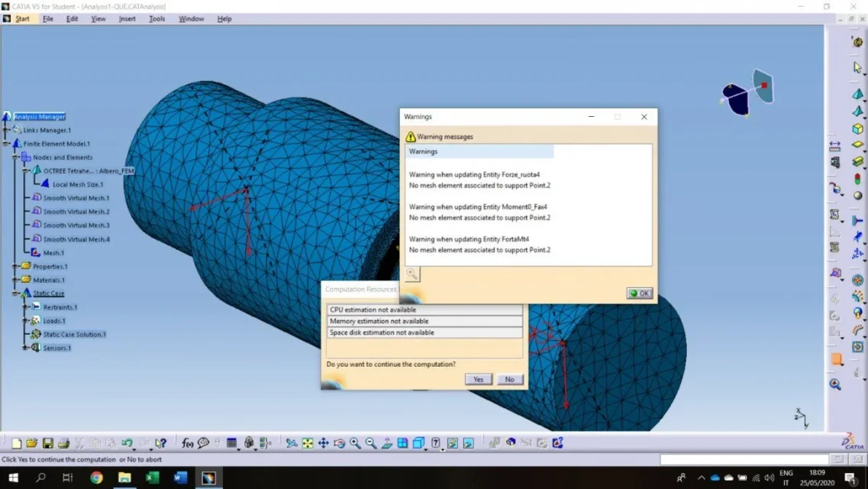Click OK in the Warnings dialog
Image resolution: width=868 pixels, height=489 pixels.
640,293
